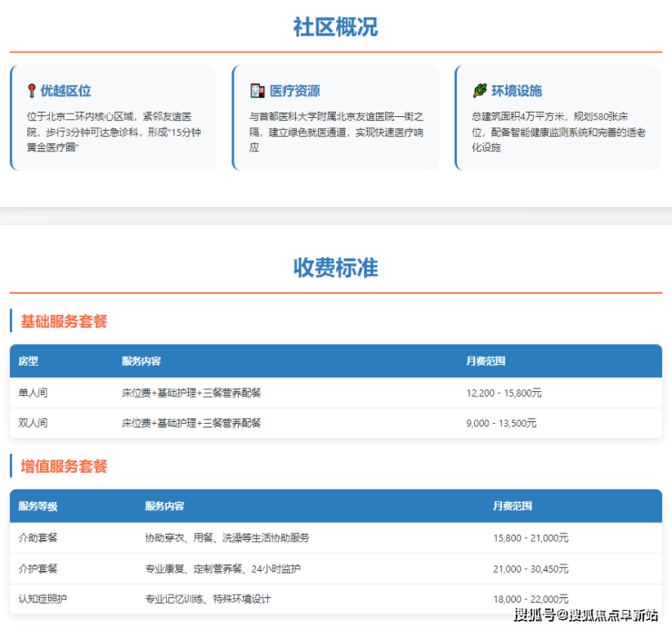Screen dimensions: 672x629
Task: Click the 医疗资源 card title
Action: [x=294, y=91]
